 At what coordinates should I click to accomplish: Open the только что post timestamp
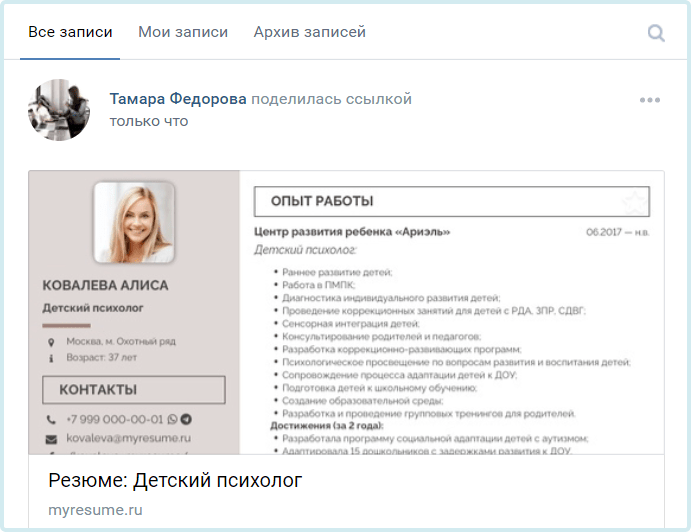(149, 121)
